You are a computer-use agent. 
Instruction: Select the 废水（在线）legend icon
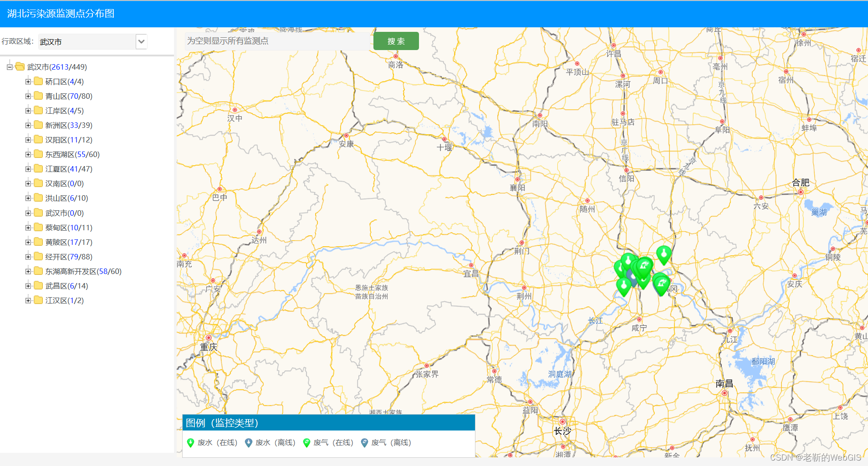pyautogui.click(x=191, y=442)
